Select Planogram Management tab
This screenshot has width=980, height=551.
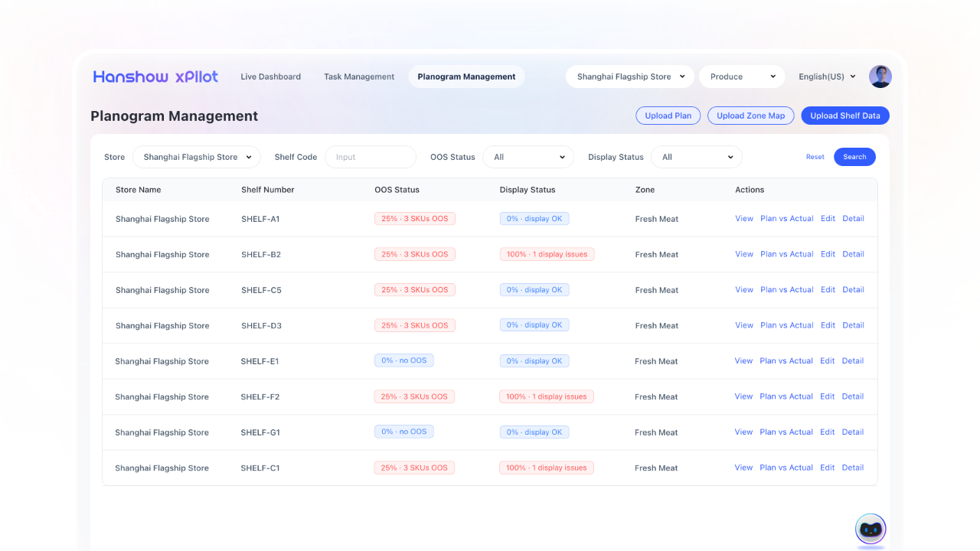click(x=466, y=77)
